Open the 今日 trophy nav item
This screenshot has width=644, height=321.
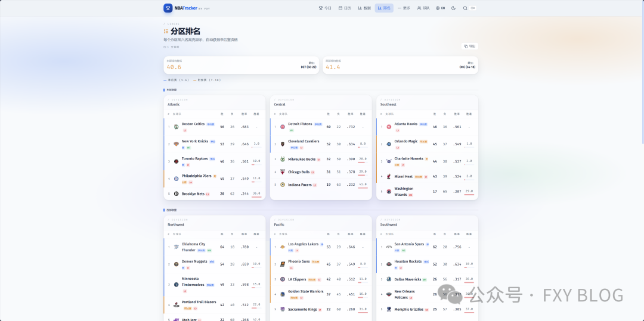point(326,8)
